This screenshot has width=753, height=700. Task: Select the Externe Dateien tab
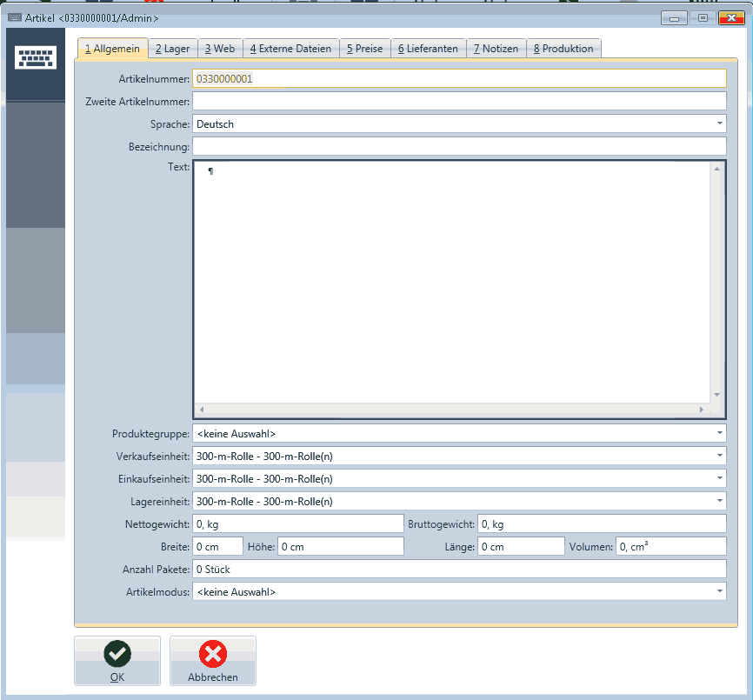(x=290, y=49)
